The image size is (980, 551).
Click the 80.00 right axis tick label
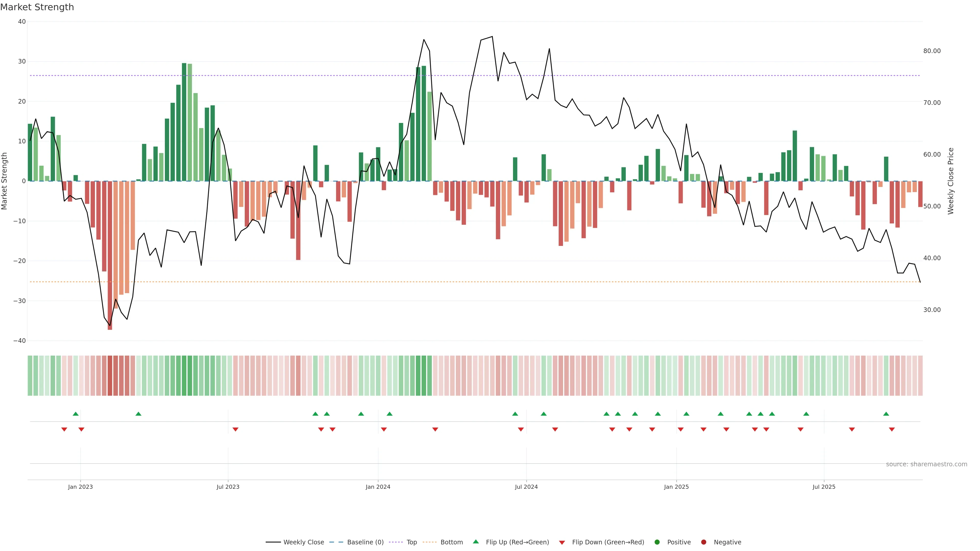[x=932, y=51]
